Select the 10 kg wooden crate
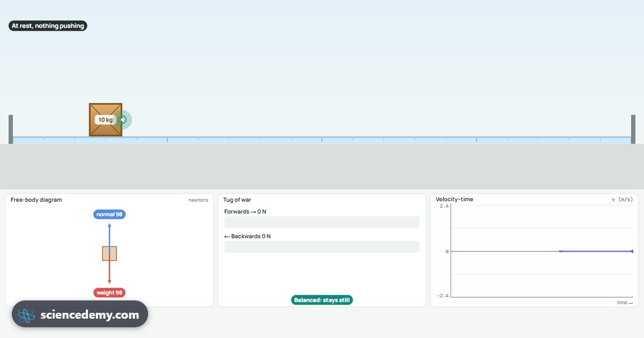 click(x=106, y=120)
